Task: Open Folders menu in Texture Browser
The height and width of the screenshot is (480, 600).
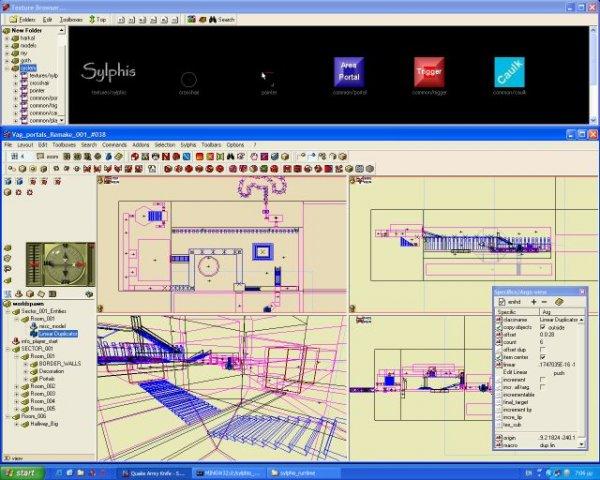Action: pyautogui.click(x=23, y=19)
